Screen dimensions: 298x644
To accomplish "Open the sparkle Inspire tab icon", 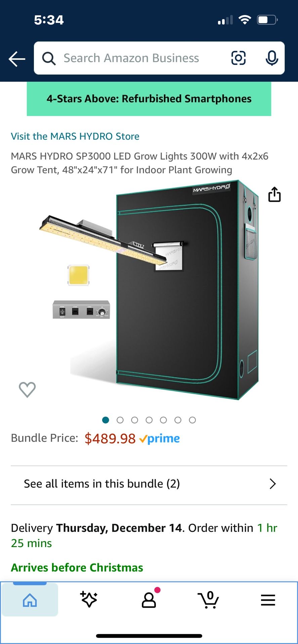I will (89, 599).
